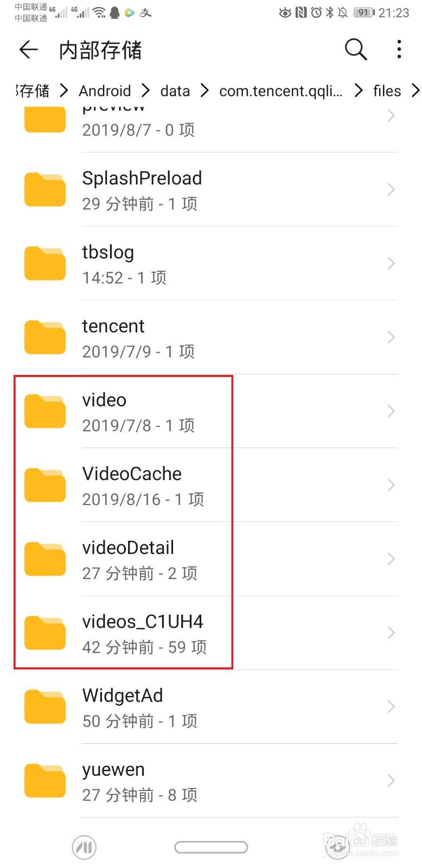Expand WidgetAd folder via its chevron
This screenshot has height=868, width=422.
coord(391,707)
